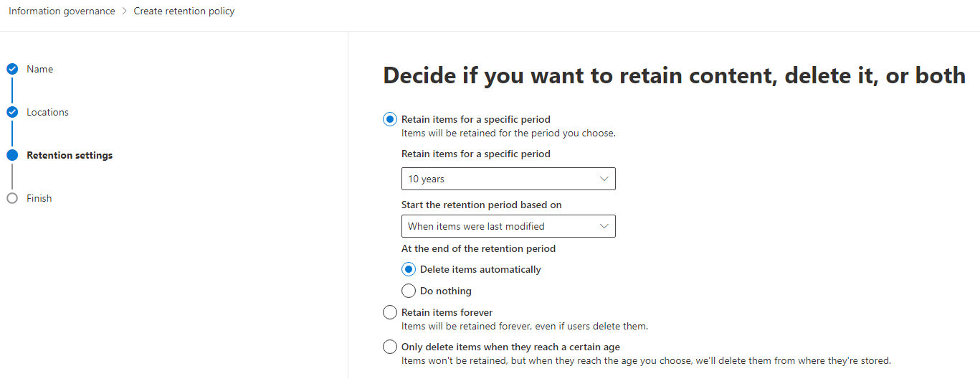
Task: Go to the Name step
Action: tap(40, 70)
